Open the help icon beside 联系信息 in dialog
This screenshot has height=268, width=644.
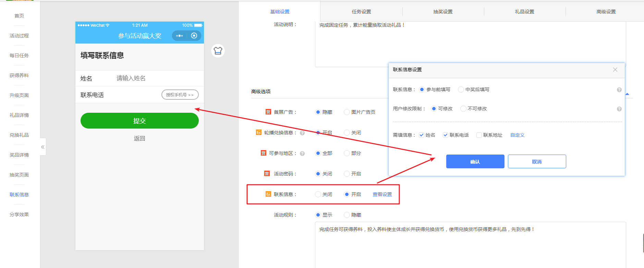pos(619,90)
